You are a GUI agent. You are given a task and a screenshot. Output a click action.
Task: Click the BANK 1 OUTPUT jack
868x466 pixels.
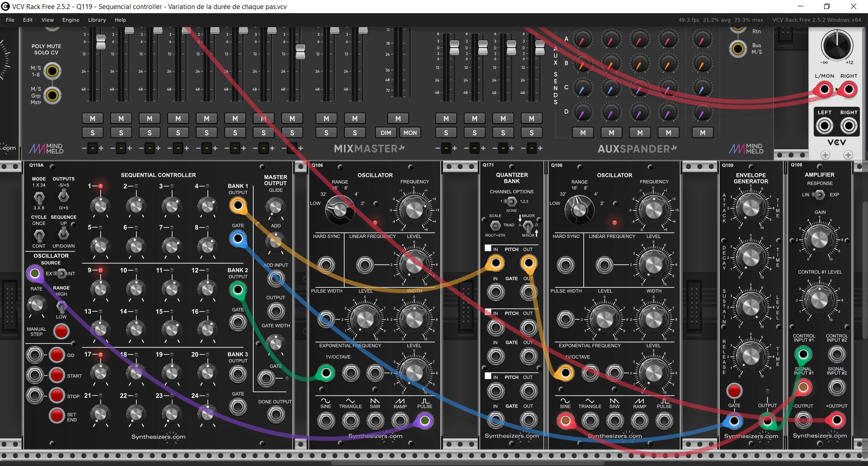coord(238,206)
